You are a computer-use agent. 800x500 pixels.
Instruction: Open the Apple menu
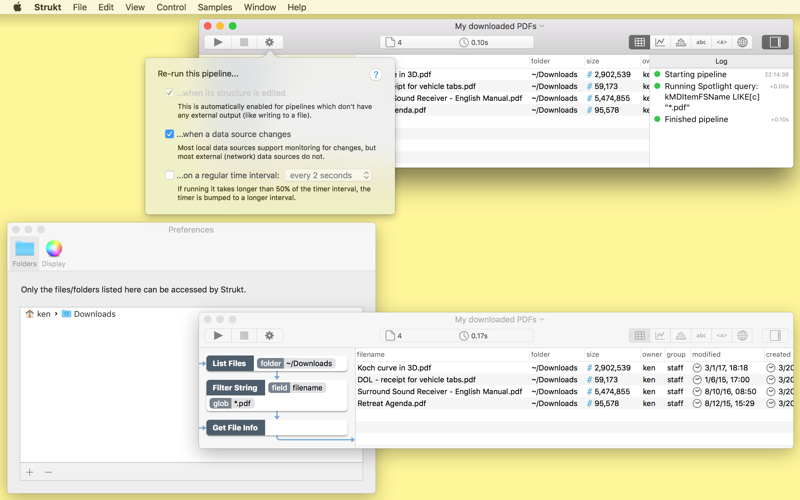[x=17, y=7]
